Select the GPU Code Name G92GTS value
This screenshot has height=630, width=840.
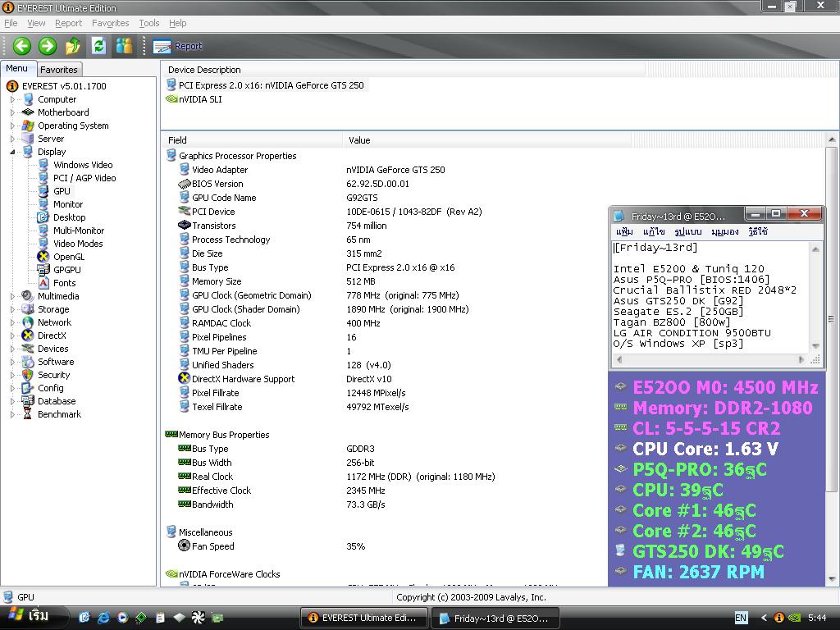coord(362,198)
